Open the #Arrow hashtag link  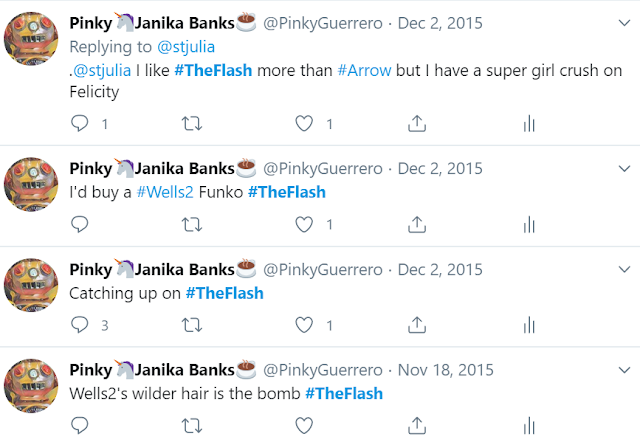point(364,71)
